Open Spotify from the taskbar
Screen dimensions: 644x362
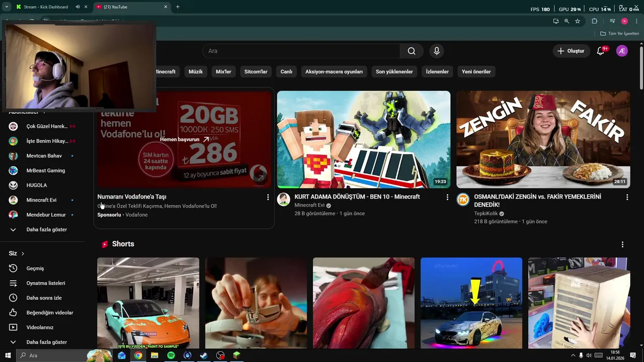point(171,355)
